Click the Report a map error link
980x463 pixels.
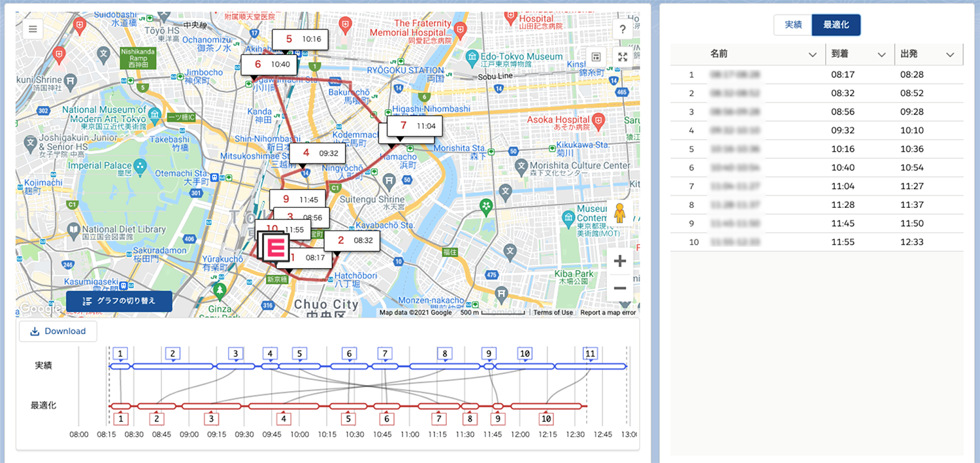pyautogui.click(x=608, y=313)
